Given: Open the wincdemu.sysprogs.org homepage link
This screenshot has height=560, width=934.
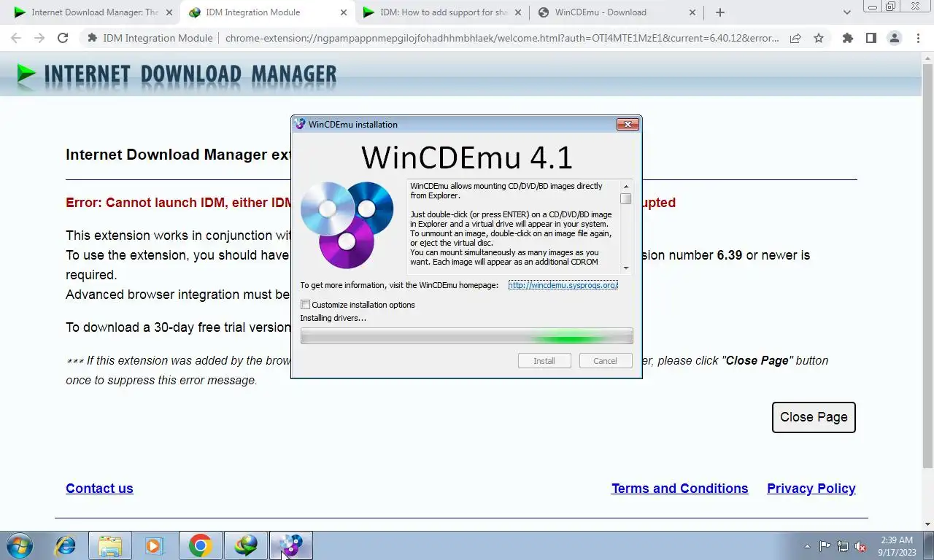Looking at the screenshot, I should 563,285.
